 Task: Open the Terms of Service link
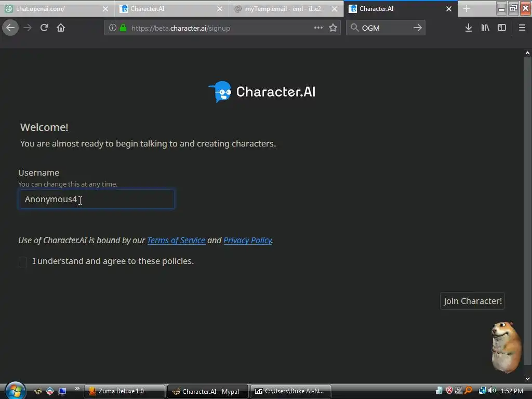click(176, 240)
